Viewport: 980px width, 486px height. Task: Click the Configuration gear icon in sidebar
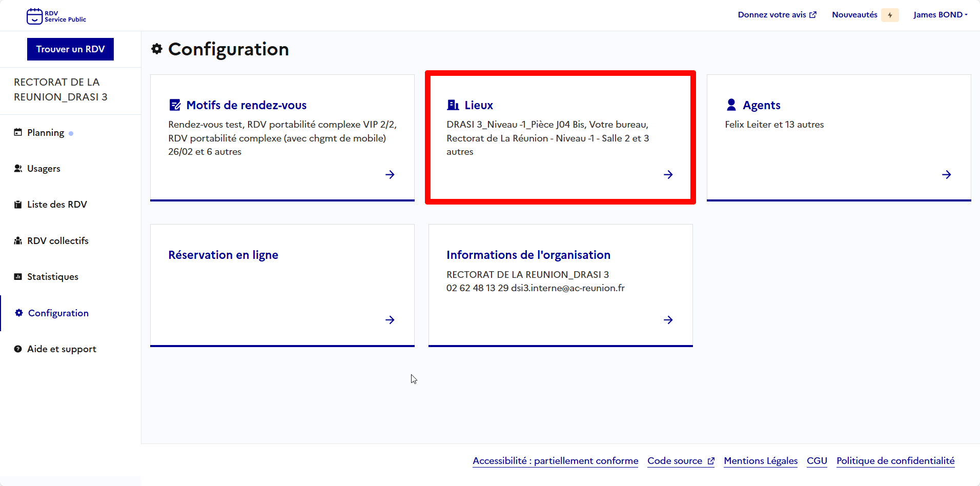[19, 313]
